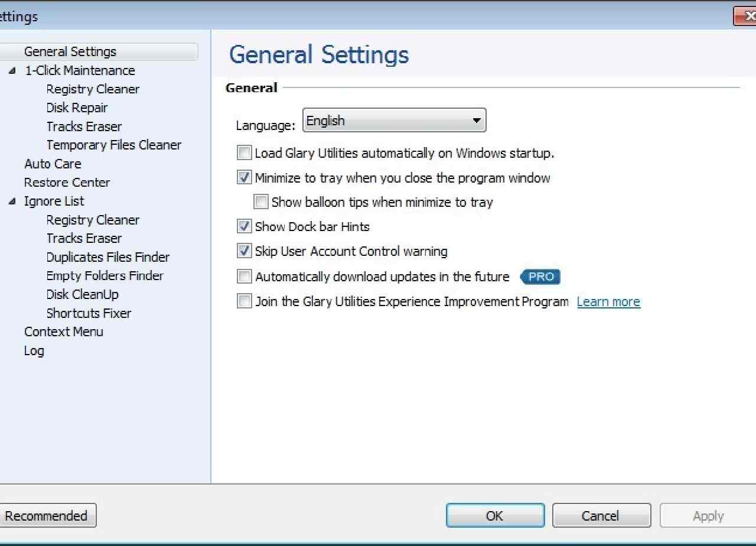Select Shortcuts Fixer in the tree
756x546 pixels.
[x=89, y=313]
